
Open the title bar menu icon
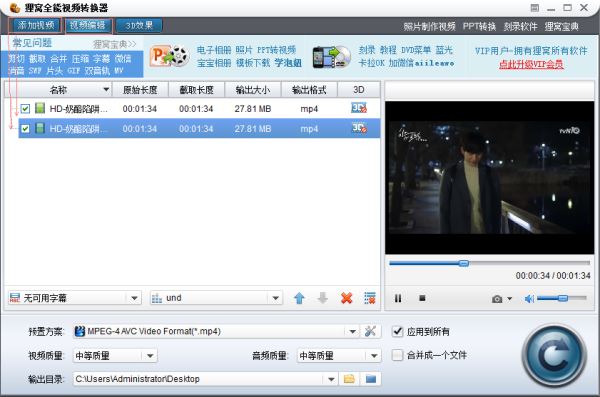(535, 8)
